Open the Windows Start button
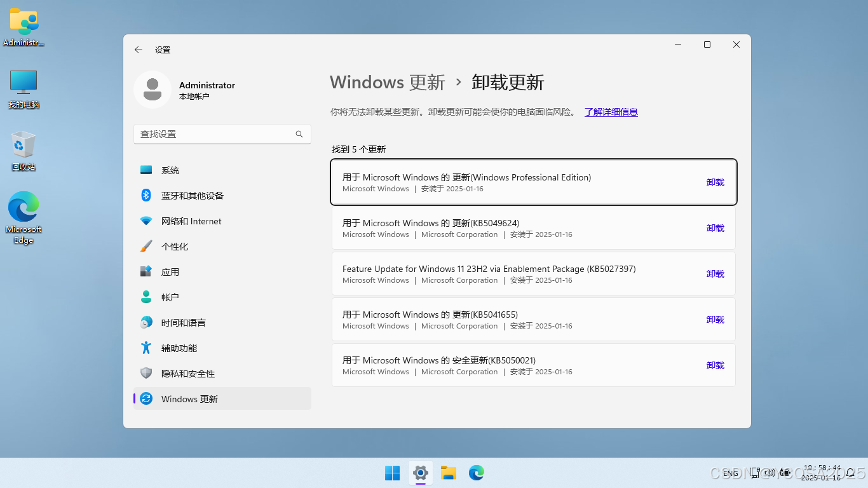The image size is (868, 488). [393, 473]
